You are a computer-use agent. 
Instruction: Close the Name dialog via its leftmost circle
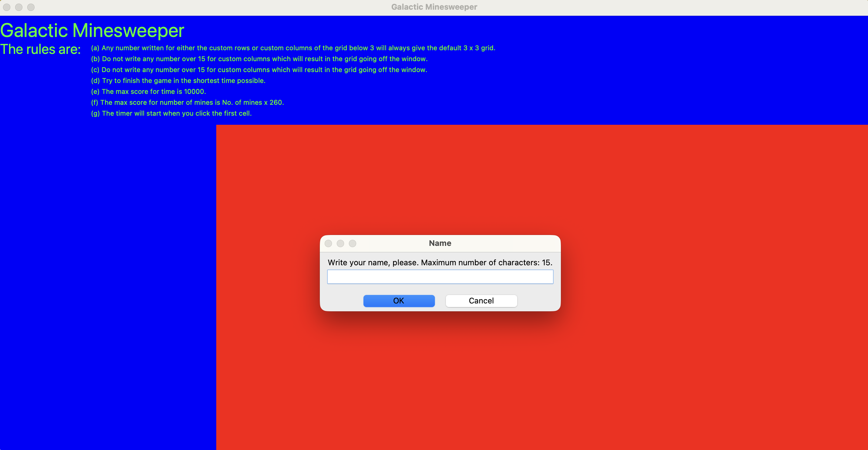pyautogui.click(x=328, y=243)
